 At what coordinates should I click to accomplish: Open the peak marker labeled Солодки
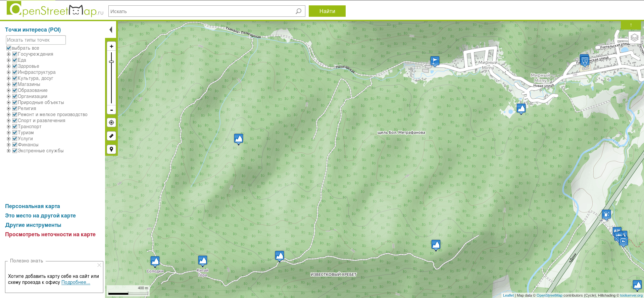coord(155,261)
